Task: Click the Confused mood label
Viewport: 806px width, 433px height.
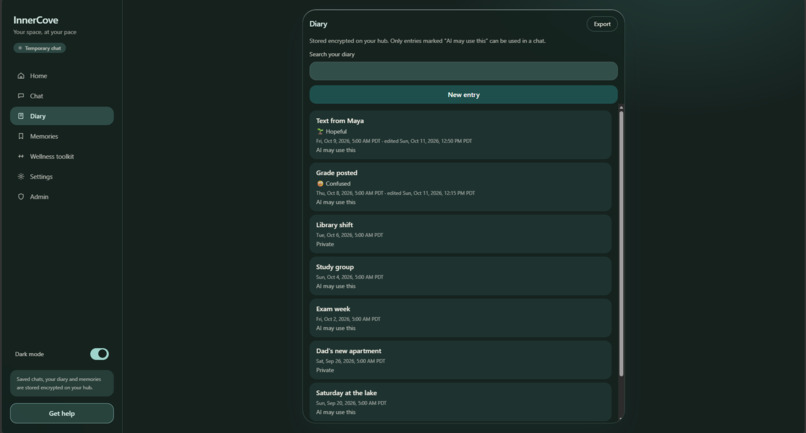Action: [x=338, y=184]
